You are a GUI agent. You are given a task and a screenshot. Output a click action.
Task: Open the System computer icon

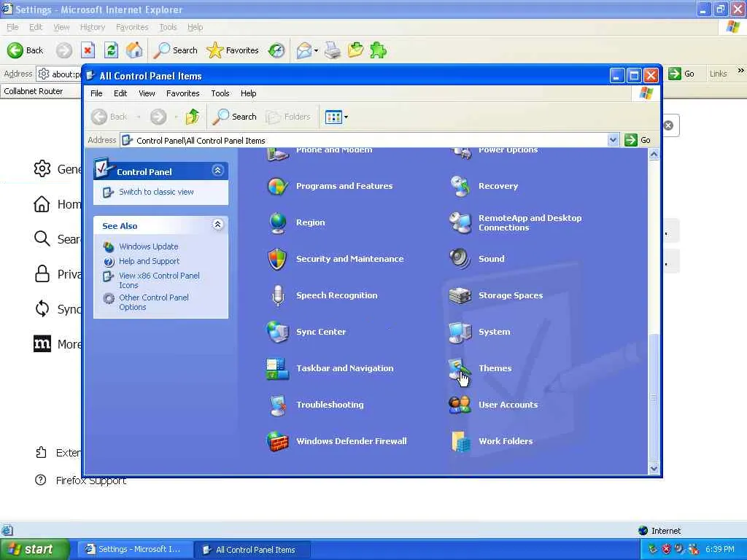click(x=460, y=332)
